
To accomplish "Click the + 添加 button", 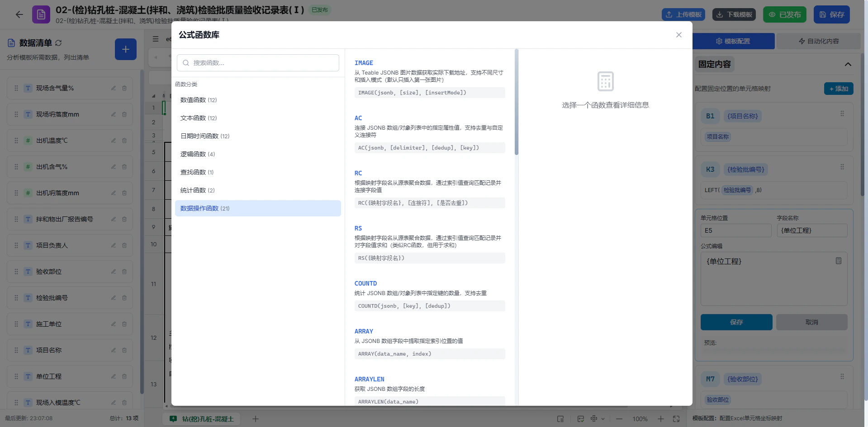I will tap(839, 89).
